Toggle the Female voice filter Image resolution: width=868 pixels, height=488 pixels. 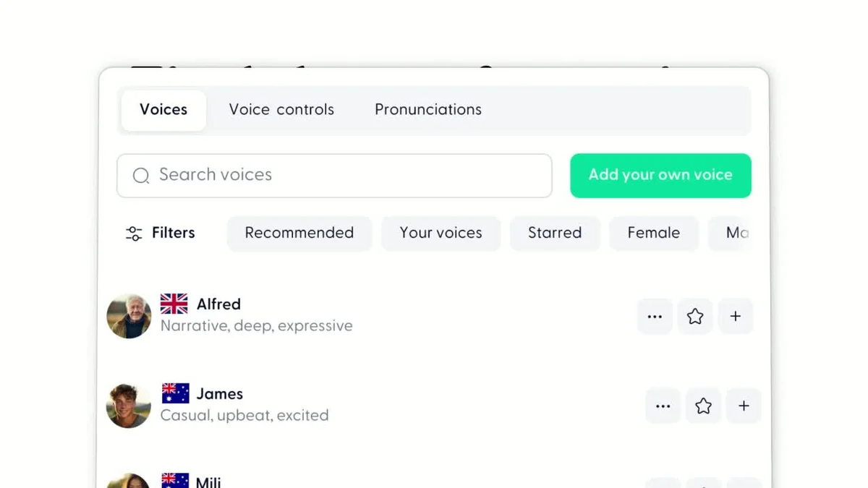tap(653, 233)
